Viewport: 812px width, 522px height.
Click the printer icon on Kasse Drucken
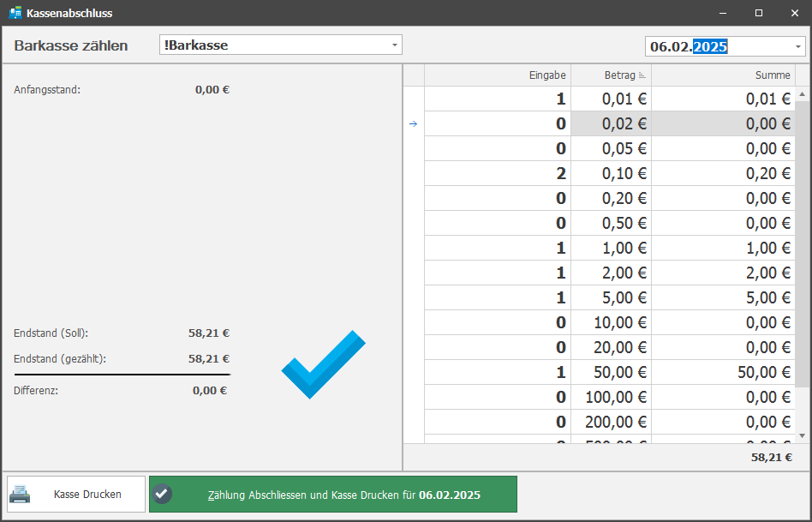pyautogui.click(x=20, y=494)
